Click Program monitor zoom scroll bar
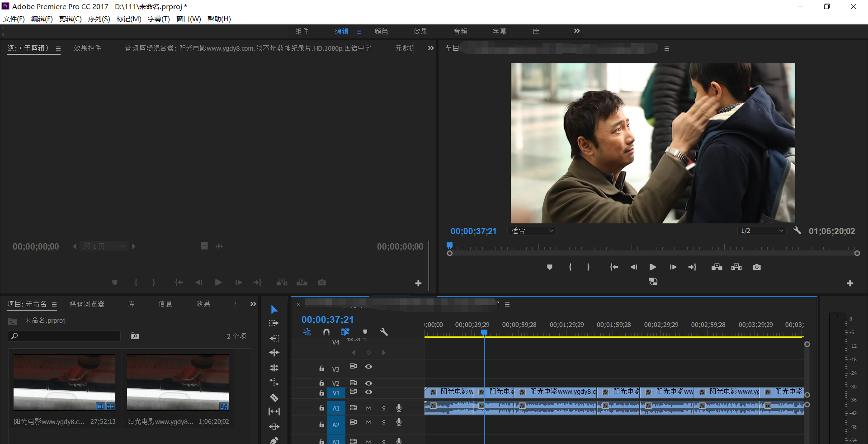This screenshot has width=868, height=444. [653, 253]
